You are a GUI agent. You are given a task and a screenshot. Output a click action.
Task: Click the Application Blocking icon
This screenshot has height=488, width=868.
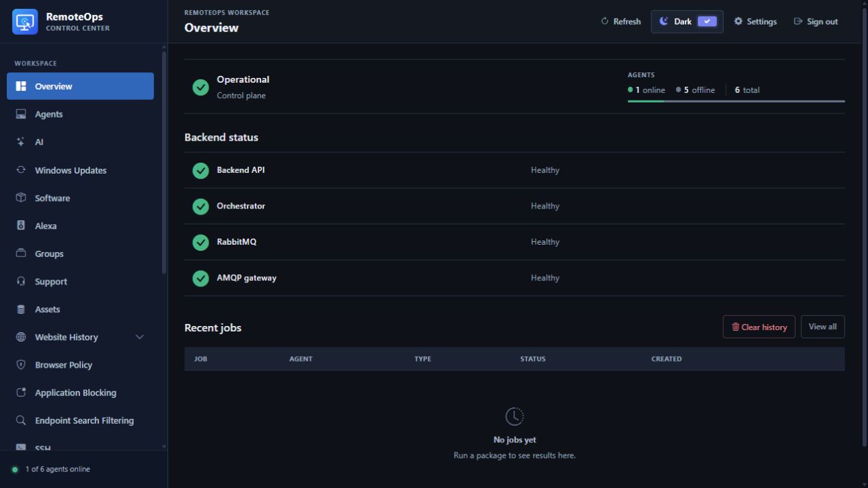coord(21,393)
